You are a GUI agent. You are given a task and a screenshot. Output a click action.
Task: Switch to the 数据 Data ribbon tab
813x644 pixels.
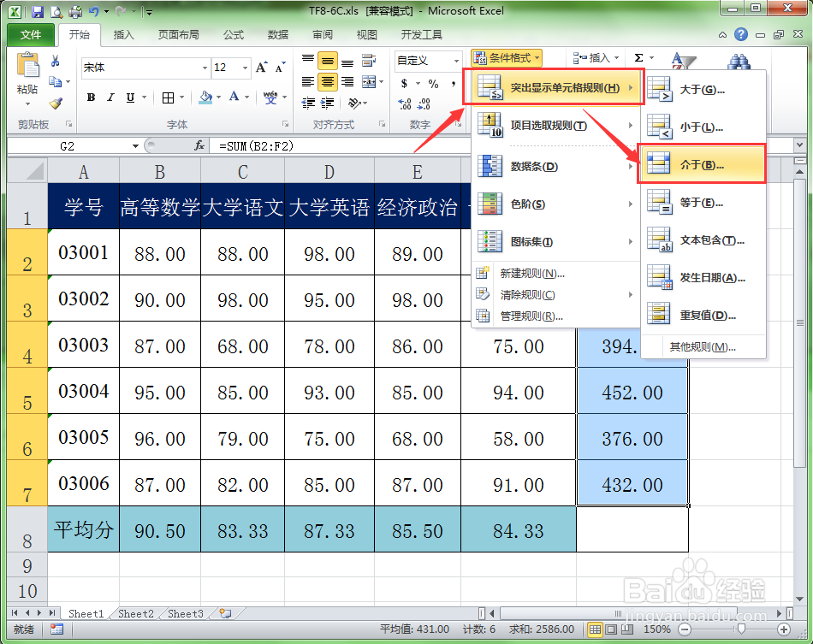[278, 35]
